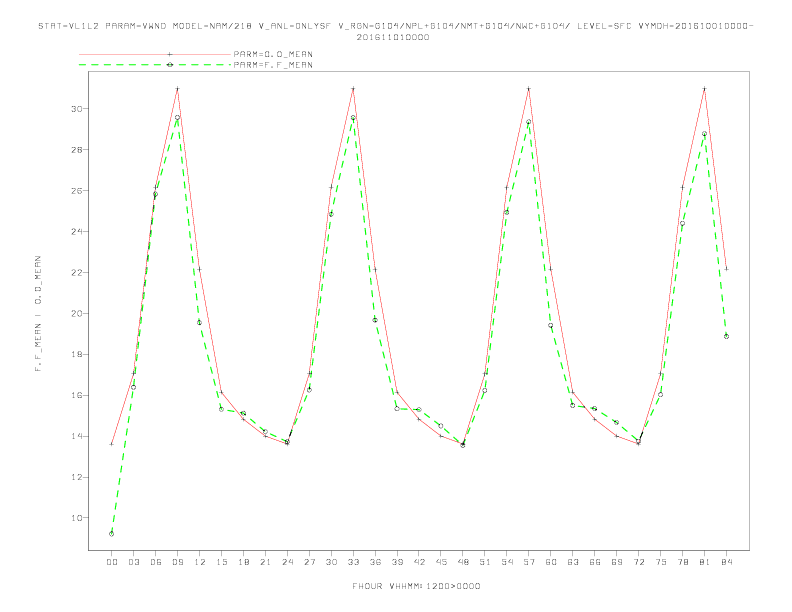Viewport: 792px width, 612px height.
Task: Click the F.F_MEAN | O.O_MEAN y-axis title
Action: coord(38,314)
